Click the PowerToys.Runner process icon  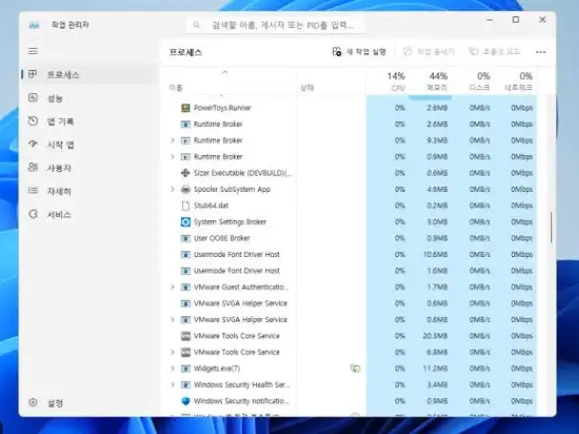(185, 108)
